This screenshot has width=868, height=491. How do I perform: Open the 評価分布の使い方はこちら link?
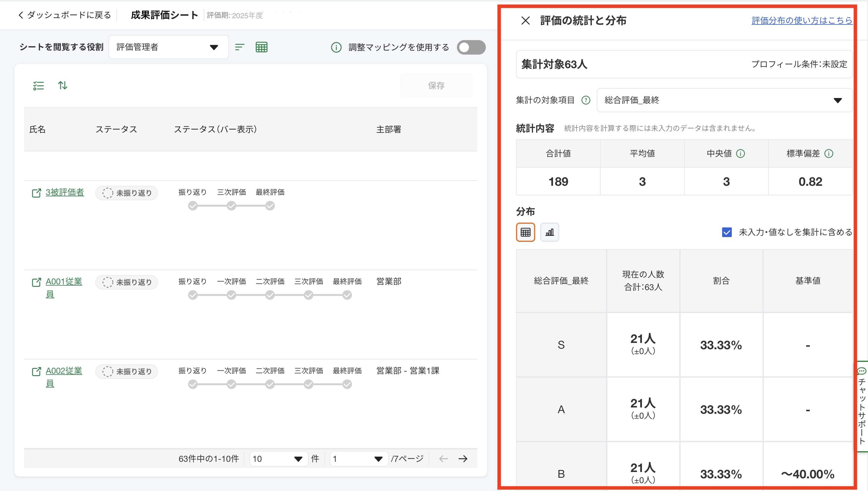(802, 21)
